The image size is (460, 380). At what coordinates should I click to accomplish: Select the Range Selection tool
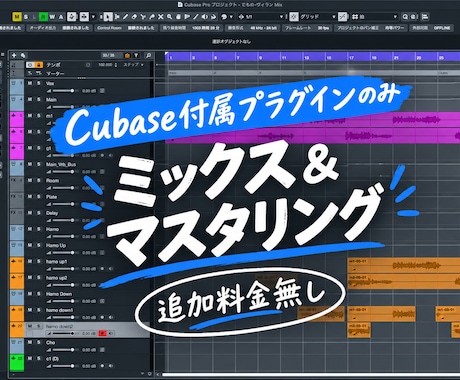point(117,17)
